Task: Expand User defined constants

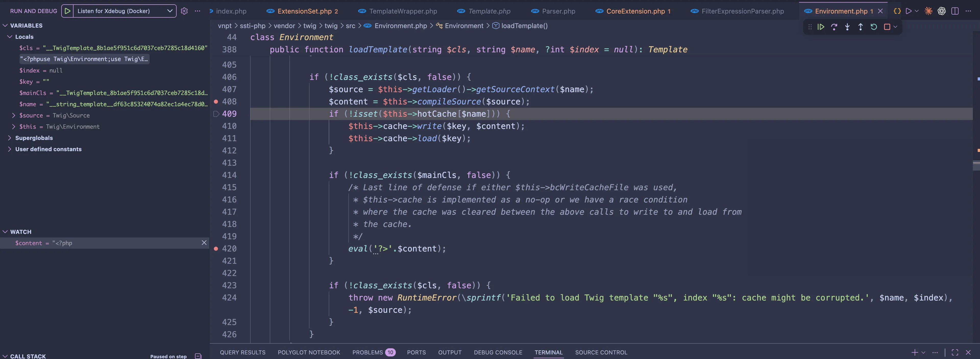Action: [x=9, y=149]
